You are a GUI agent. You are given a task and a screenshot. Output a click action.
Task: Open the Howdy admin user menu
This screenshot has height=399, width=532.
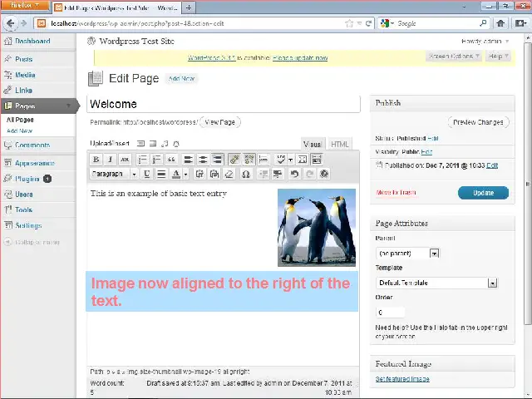pos(485,42)
